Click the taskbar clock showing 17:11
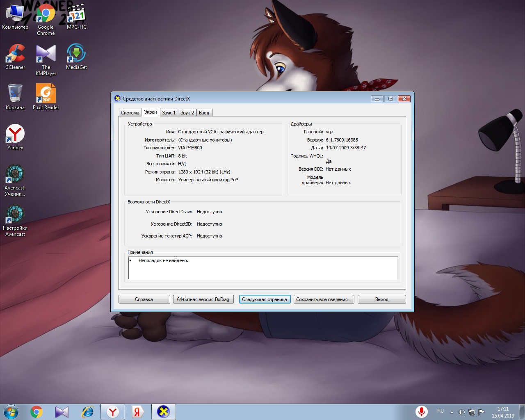 [503, 412]
